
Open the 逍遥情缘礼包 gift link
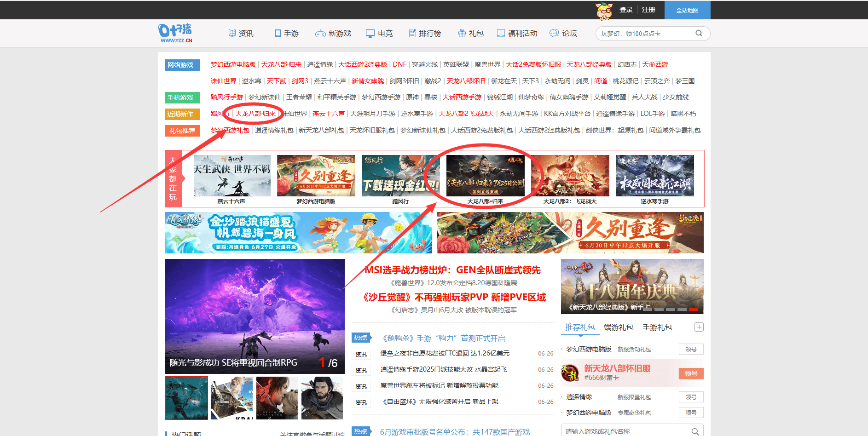click(x=274, y=130)
